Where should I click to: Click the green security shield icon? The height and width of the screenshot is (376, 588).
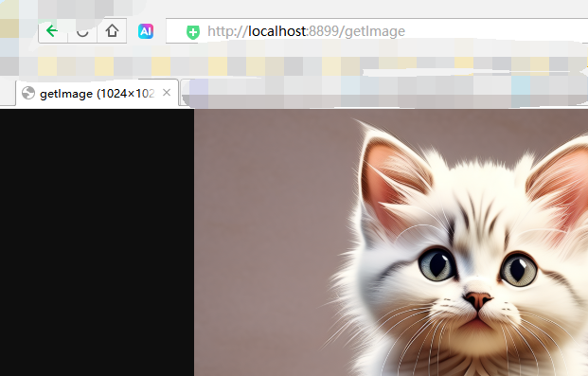tap(193, 32)
